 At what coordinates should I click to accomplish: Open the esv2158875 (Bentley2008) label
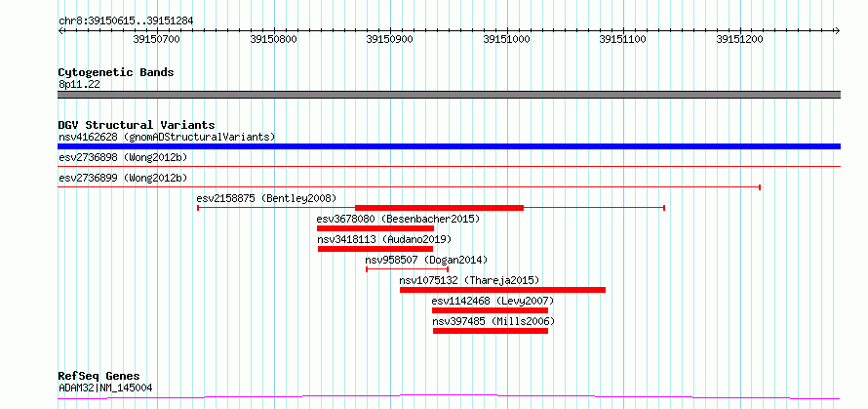[266, 198]
